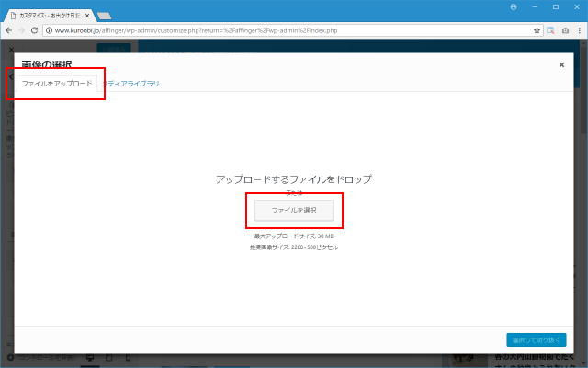The height and width of the screenshot is (368, 588).
Task: Click the browser forward arrow
Action: point(21,30)
